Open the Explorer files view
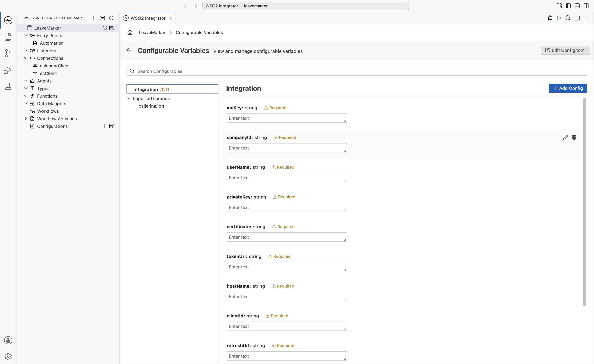This screenshot has height=364, width=594. click(8, 37)
